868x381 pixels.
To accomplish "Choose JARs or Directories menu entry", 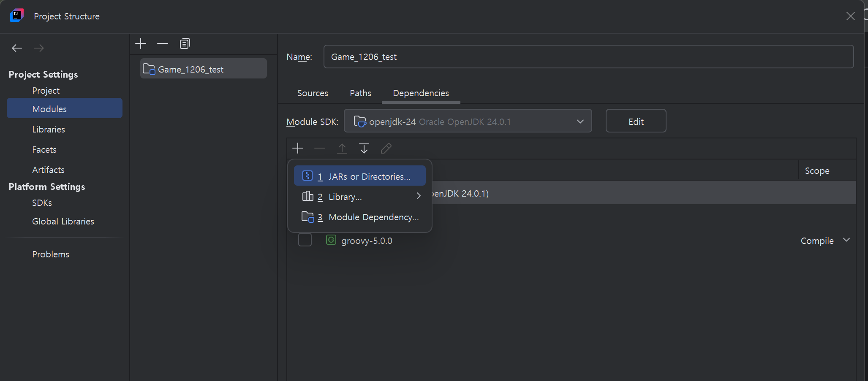I will point(359,176).
